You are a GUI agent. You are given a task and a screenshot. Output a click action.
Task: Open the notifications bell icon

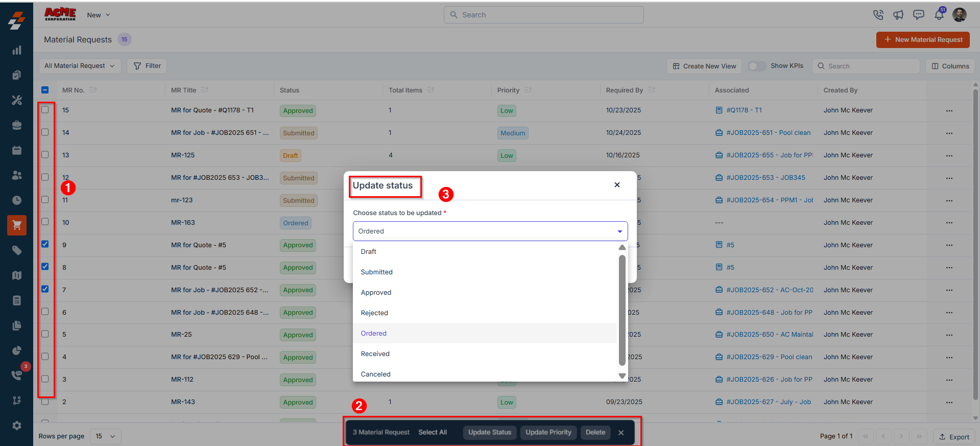click(x=939, y=15)
